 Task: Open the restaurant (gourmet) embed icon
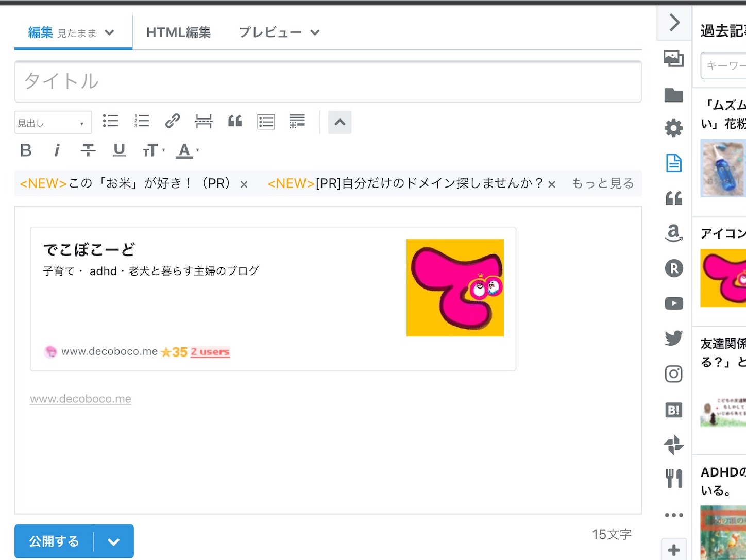(x=673, y=478)
